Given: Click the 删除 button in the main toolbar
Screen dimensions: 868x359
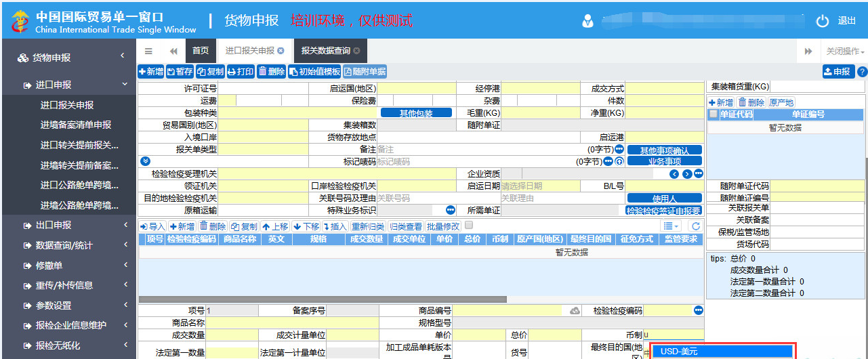Looking at the screenshot, I should coord(272,71).
